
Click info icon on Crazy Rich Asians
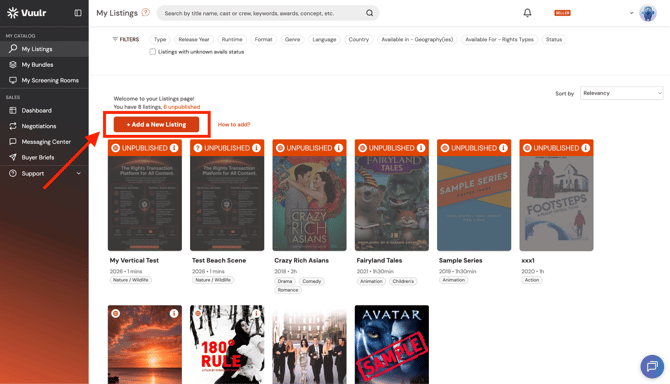click(339, 148)
